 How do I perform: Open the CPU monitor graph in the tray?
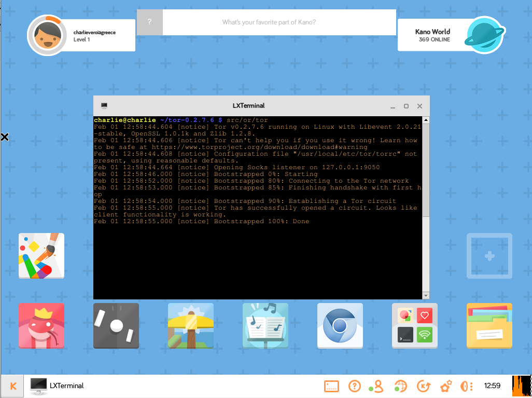[520, 386]
